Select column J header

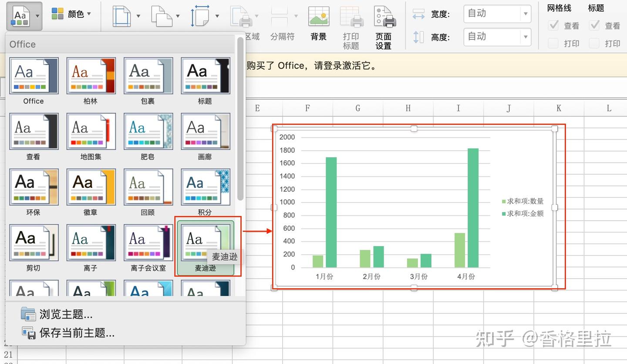click(x=509, y=108)
